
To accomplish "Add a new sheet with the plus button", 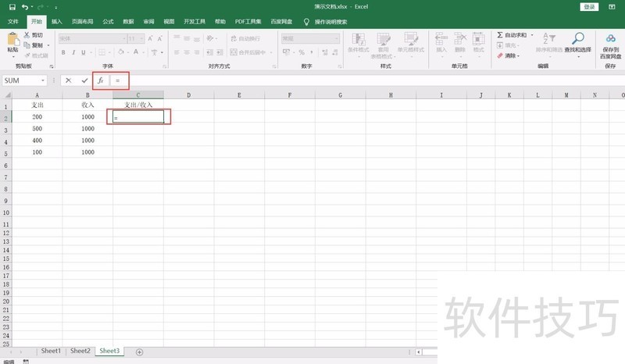I will pos(140,352).
